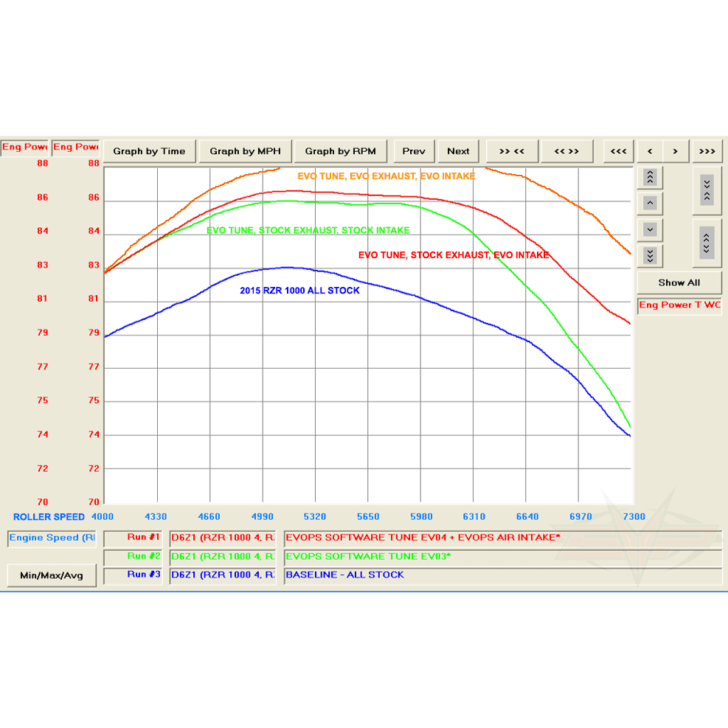Click the Show All button
Screen dimensions: 728x728
pos(679,282)
